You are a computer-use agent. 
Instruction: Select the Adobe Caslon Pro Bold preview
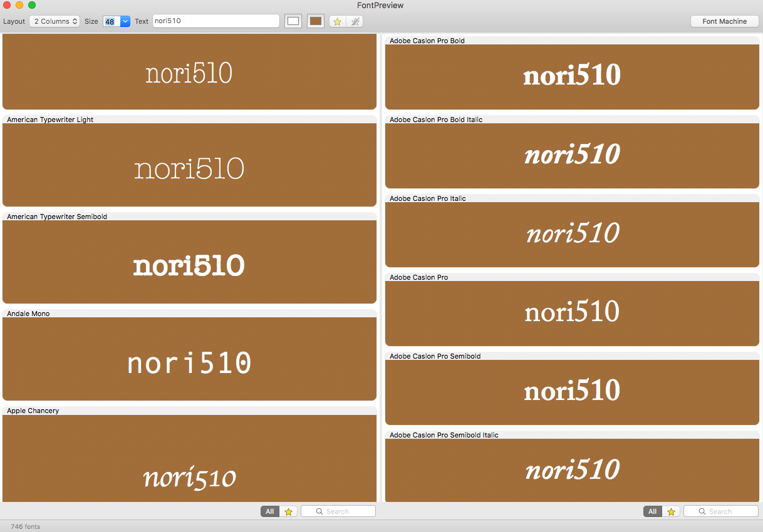click(572, 76)
